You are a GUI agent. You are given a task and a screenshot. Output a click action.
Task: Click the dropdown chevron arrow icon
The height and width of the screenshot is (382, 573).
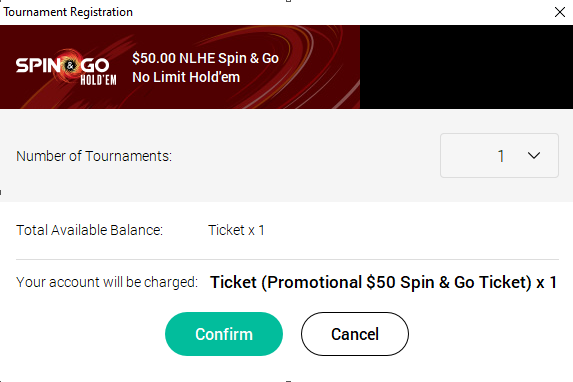tap(534, 156)
